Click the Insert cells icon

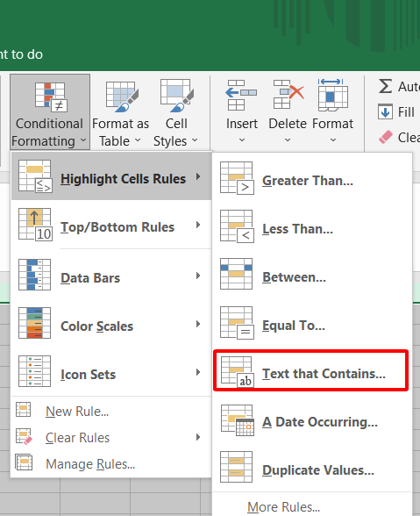click(x=241, y=95)
